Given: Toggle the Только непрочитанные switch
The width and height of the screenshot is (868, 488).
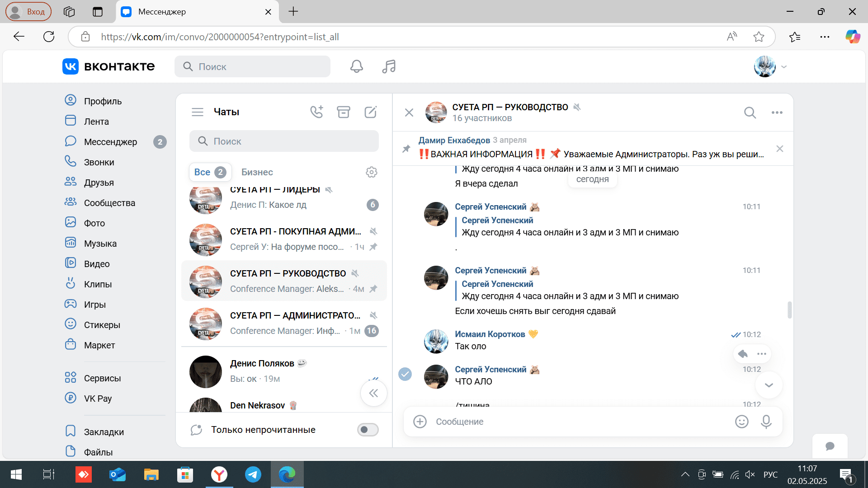Looking at the screenshot, I should pos(368,430).
